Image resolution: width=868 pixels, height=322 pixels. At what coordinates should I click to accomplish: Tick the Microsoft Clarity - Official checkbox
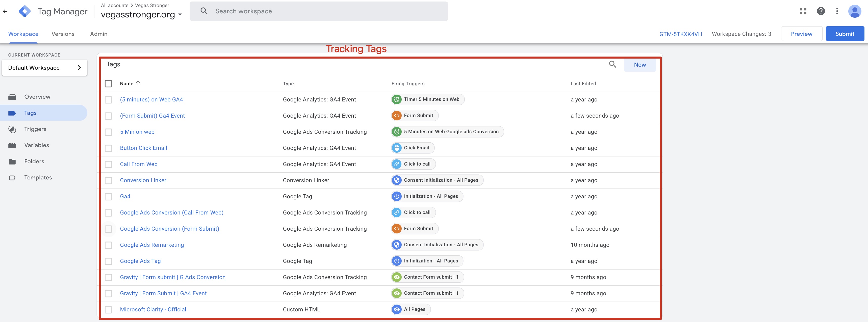coord(108,310)
